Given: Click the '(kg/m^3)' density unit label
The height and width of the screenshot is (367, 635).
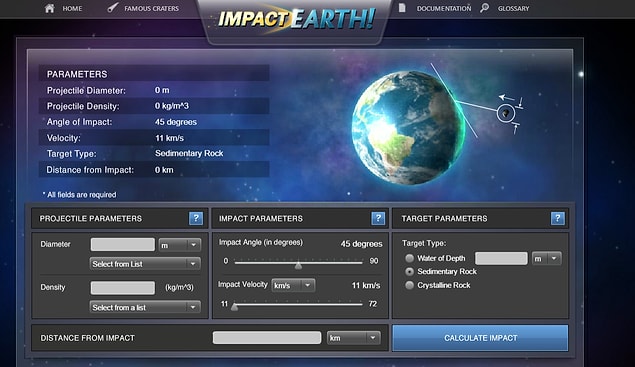Looking at the screenshot, I should [x=179, y=288].
